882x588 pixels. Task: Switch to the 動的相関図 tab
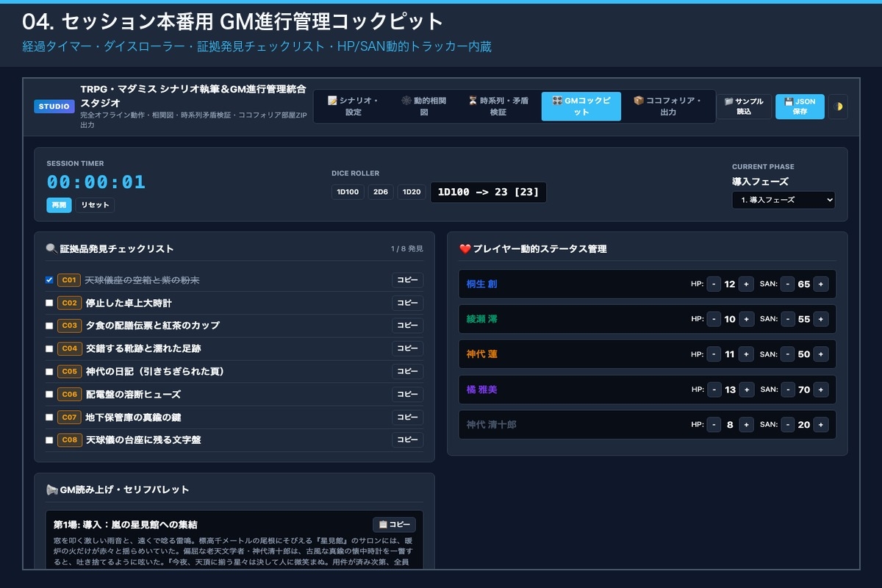424,107
